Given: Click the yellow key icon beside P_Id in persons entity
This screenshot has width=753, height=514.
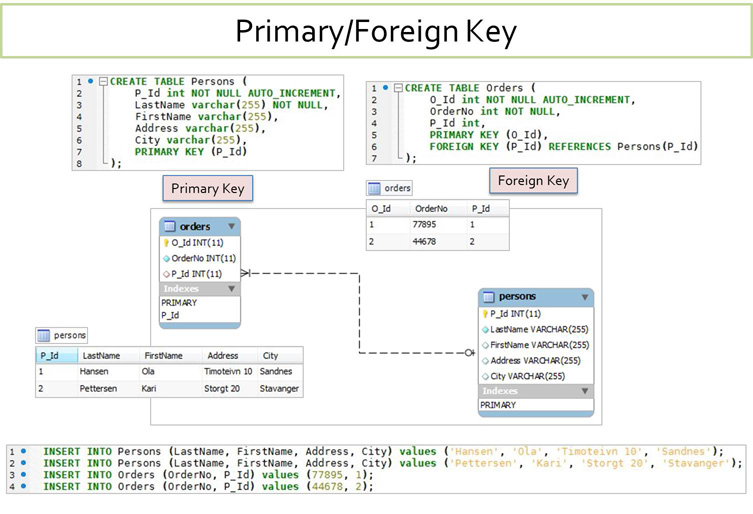Looking at the screenshot, I should point(485,314).
